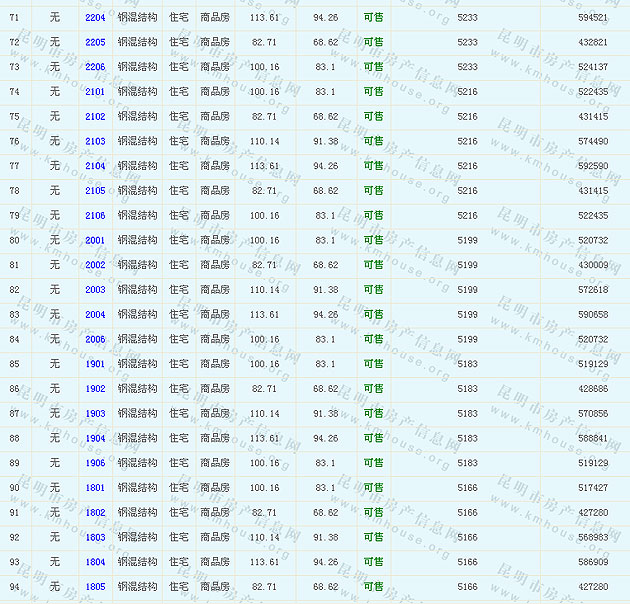Viewport: 630px width, 604px height.
Task: Click room 1802 link
Action: click(x=95, y=513)
